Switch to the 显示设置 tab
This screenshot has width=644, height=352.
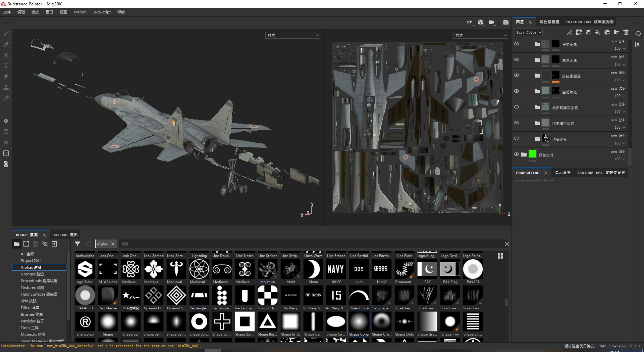pos(562,173)
